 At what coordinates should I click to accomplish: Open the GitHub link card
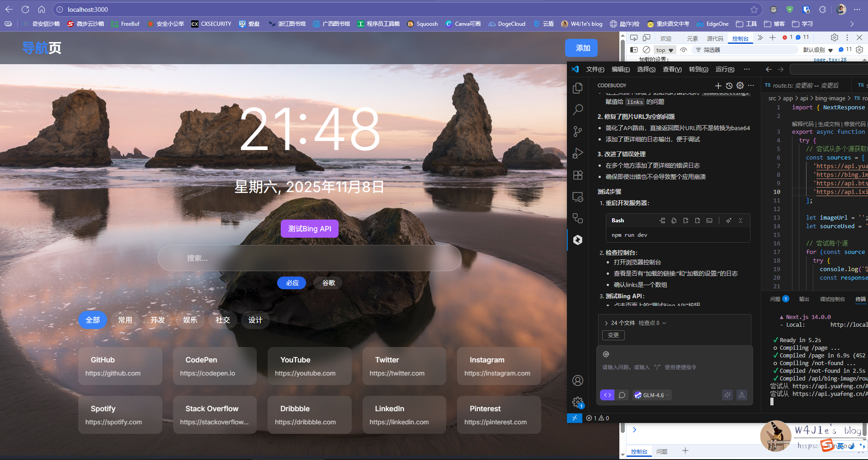[120, 366]
